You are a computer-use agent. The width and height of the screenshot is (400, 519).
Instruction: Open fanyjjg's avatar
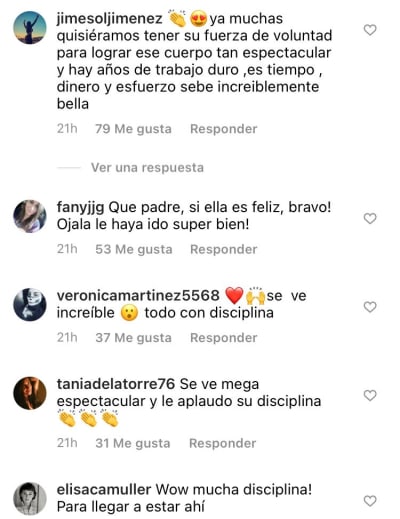point(30,216)
